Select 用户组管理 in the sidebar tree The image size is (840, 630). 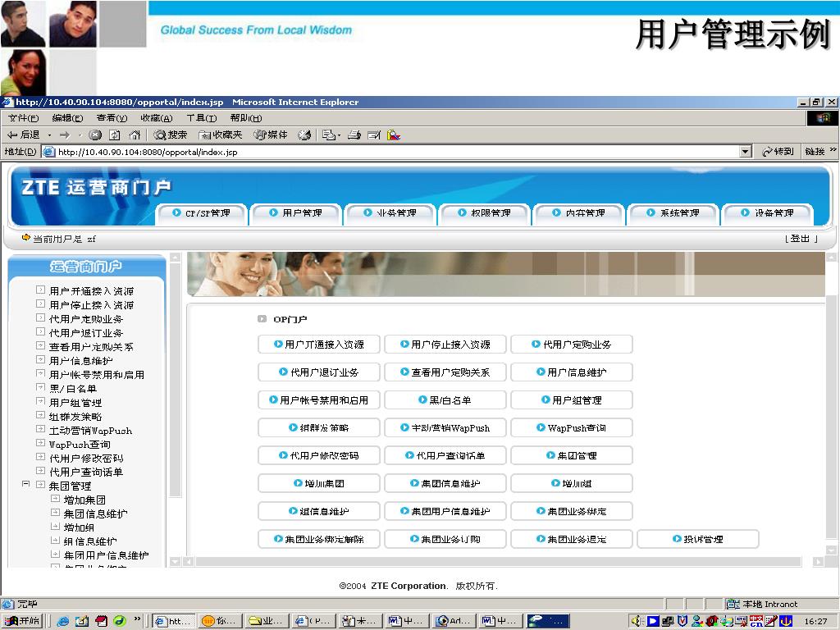pos(75,402)
